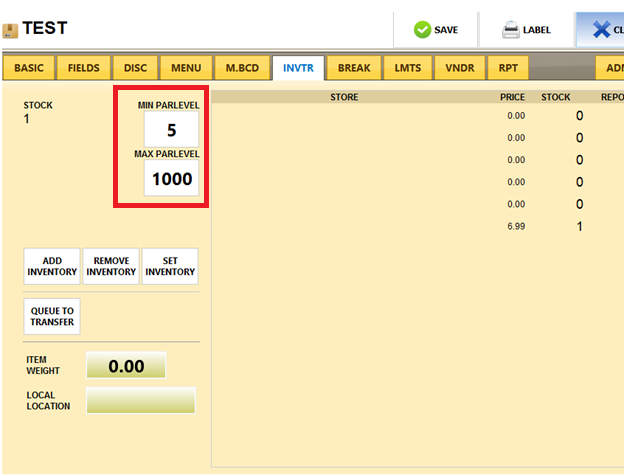Viewport: 624px width, 475px height.
Task: Click the printer Label icon
Action: pos(510,29)
